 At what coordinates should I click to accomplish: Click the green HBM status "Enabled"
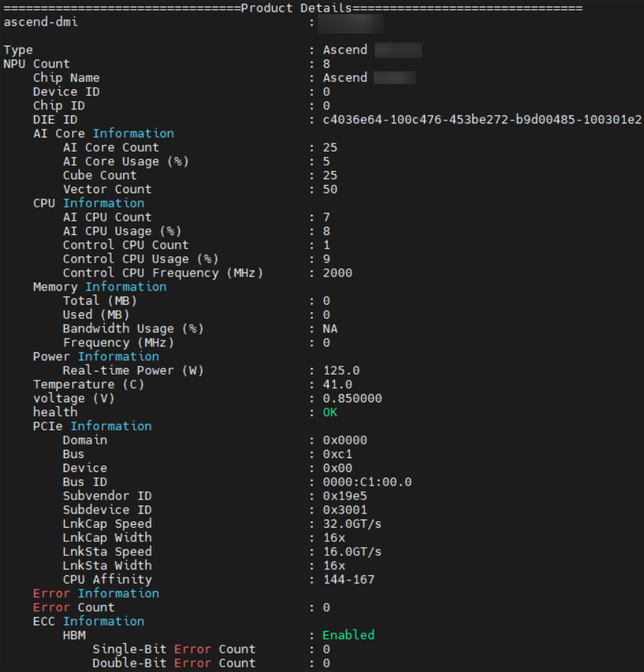coord(348,635)
